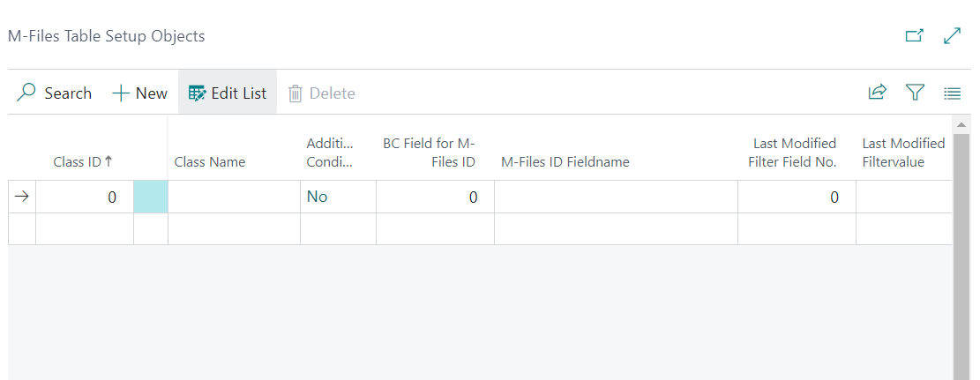
Task: Expand page with the diagonal arrows icon
Action: click(951, 35)
